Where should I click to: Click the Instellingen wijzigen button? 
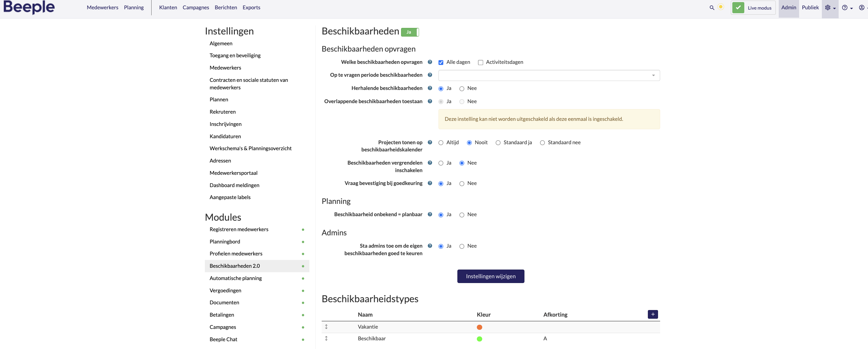pos(491,276)
